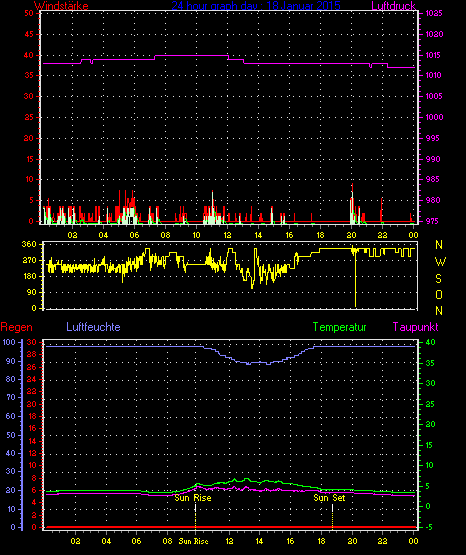466x555 pixels.
Task: Click the 1025 value on the Luftdruck axis
Action: click(x=434, y=13)
